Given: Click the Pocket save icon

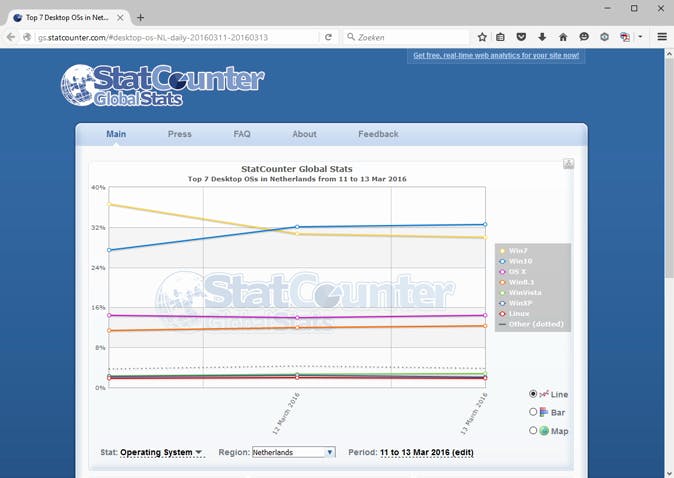Looking at the screenshot, I should tap(521, 37).
